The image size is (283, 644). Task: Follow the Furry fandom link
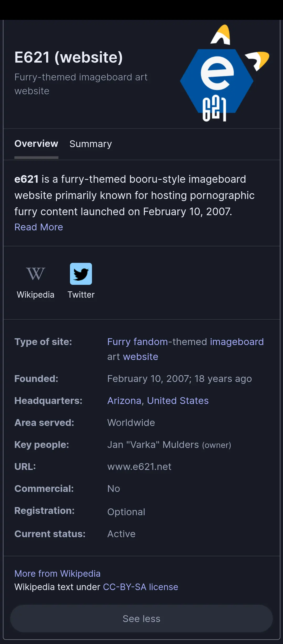click(138, 342)
